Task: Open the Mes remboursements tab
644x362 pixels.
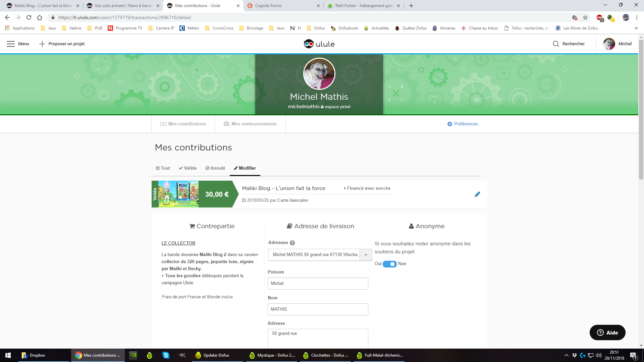Action: click(x=250, y=124)
